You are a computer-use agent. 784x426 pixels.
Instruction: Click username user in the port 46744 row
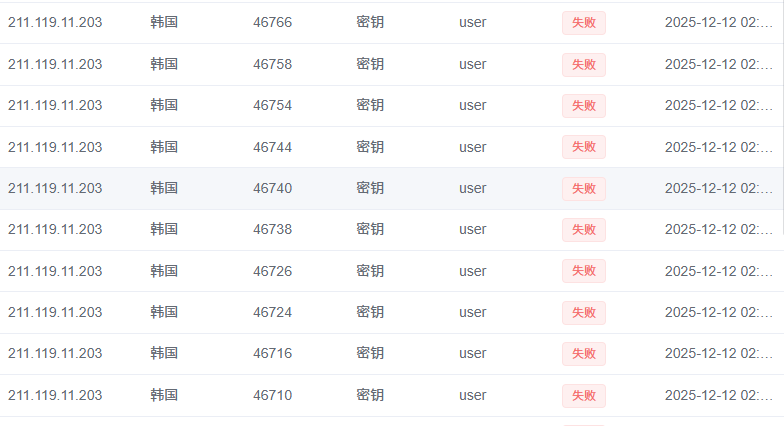tap(473, 147)
